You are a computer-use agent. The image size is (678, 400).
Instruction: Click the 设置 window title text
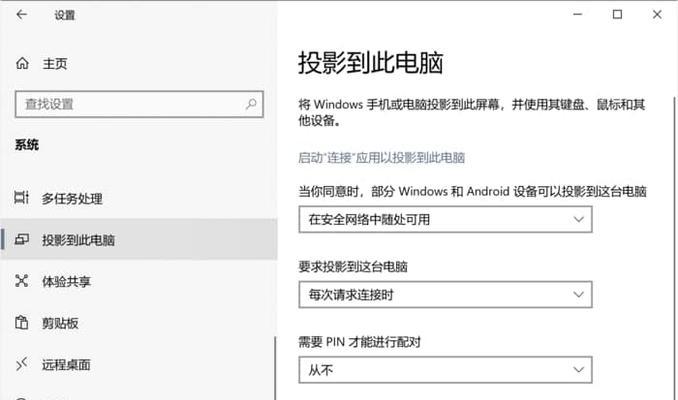click(65, 15)
